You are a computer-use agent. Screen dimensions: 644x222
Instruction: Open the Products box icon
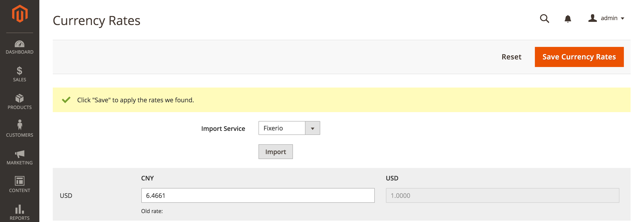click(19, 98)
